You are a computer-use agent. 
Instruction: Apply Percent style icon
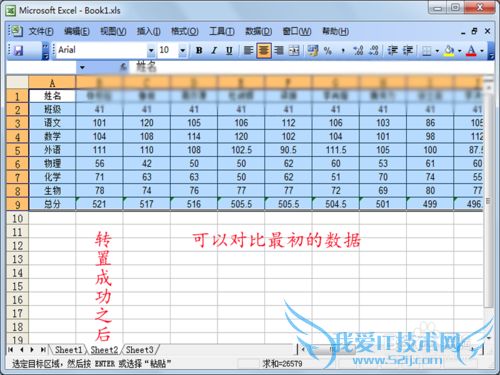(x=328, y=51)
